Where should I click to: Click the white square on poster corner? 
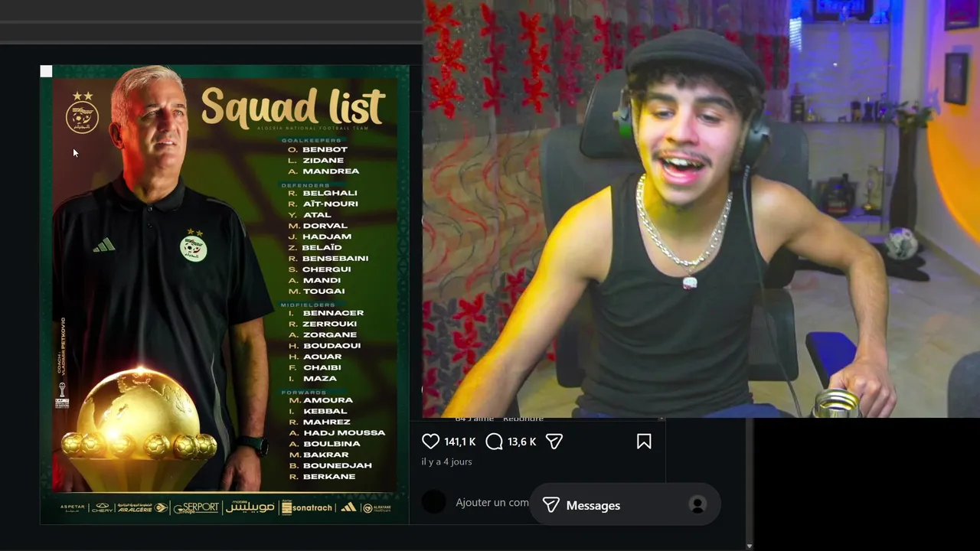click(46, 71)
